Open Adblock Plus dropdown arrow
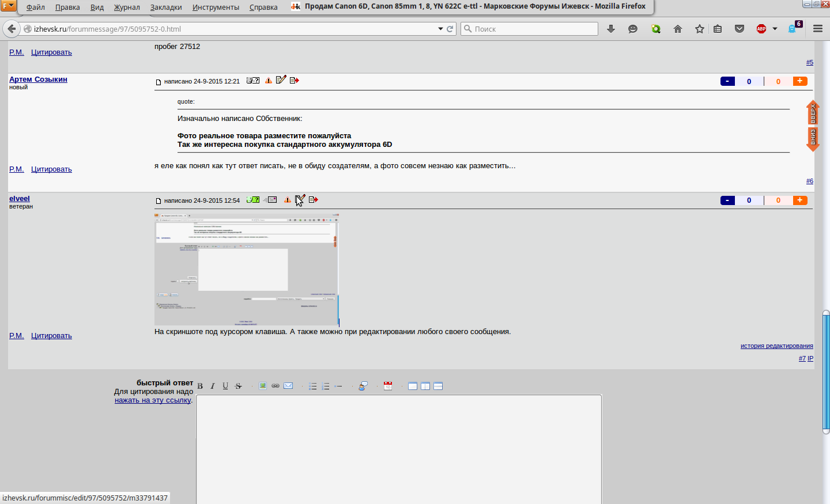The width and height of the screenshot is (830, 504). (x=775, y=29)
